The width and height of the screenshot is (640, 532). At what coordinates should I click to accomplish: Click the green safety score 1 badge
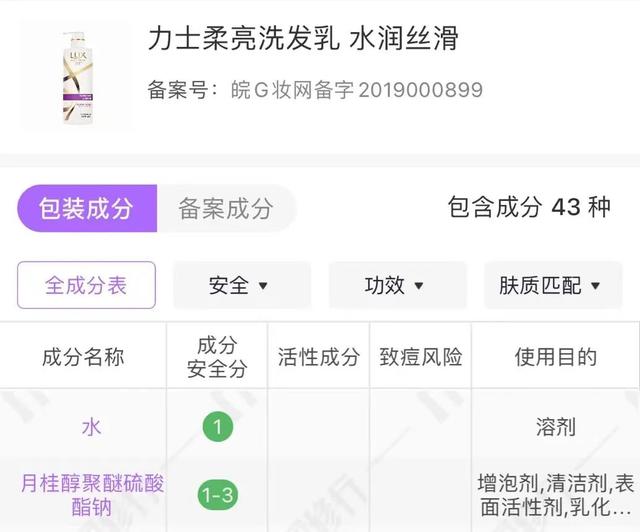[x=218, y=427]
